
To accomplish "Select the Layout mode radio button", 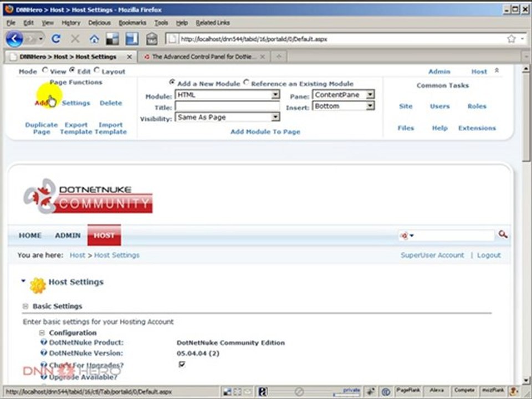I will pos(96,70).
